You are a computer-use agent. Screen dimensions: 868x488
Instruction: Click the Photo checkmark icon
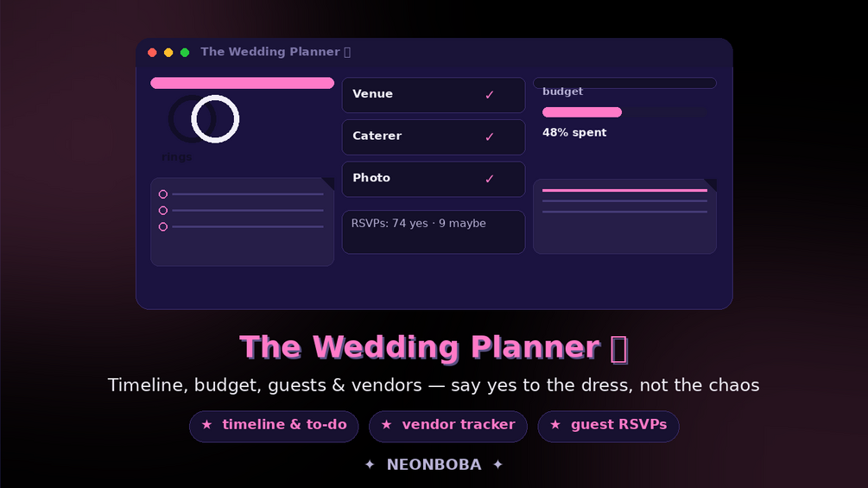[x=490, y=179]
